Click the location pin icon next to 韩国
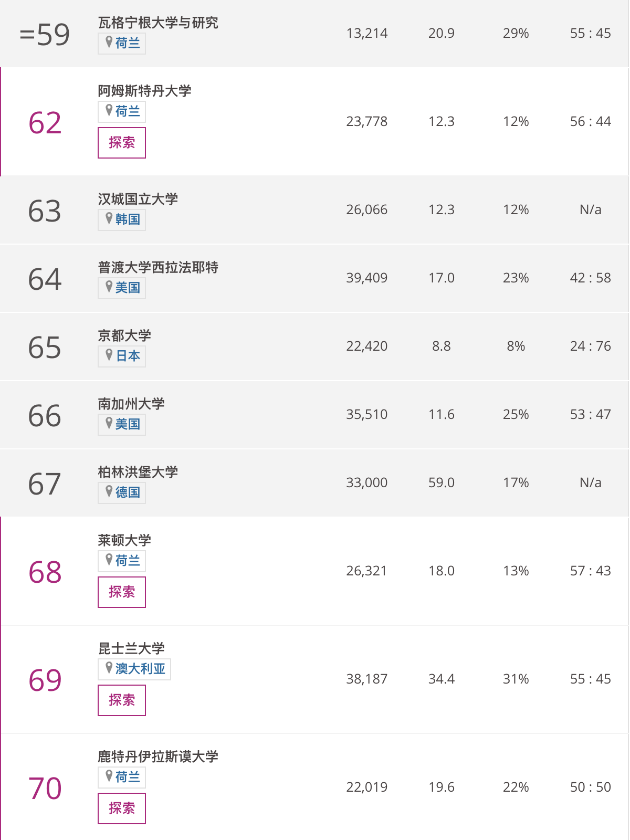Viewport: 630px width, 840px height. [x=109, y=218]
